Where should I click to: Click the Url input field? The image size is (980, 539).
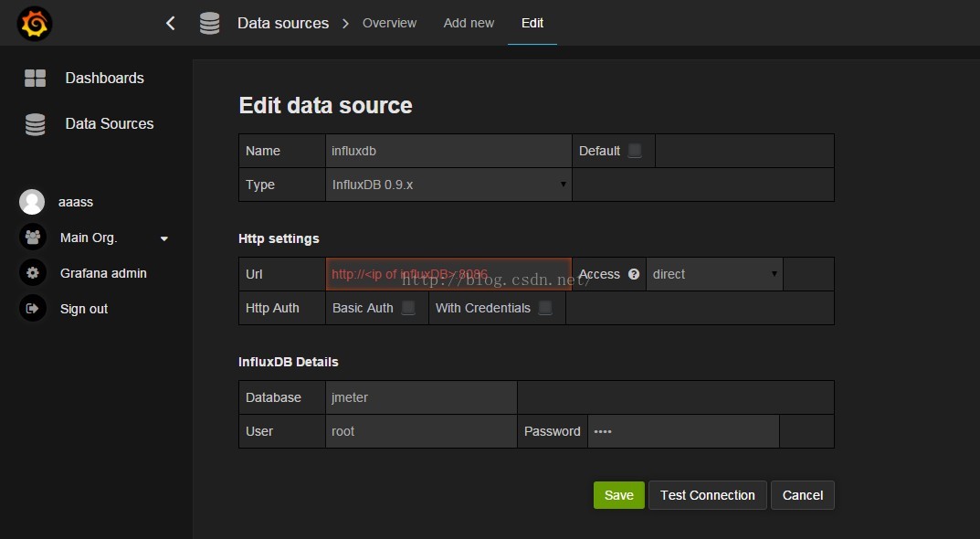coord(448,274)
